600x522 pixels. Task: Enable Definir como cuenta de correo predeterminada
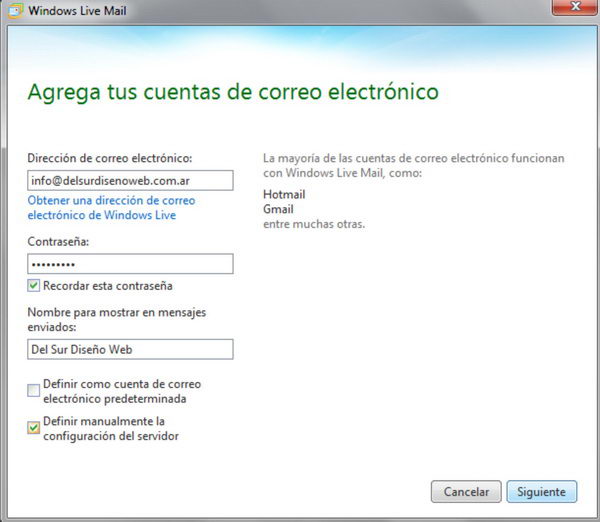coord(34,391)
